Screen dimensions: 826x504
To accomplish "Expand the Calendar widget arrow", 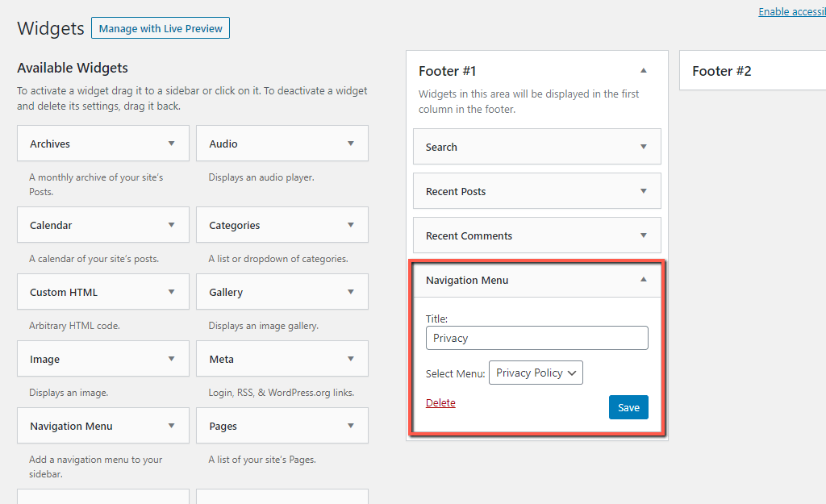I will tap(171, 225).
